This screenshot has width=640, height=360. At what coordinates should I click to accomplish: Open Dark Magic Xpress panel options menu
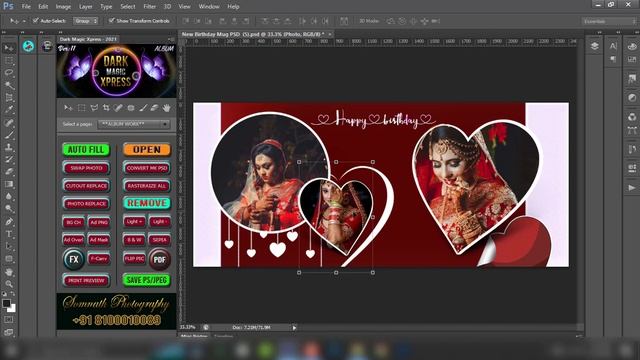click(171, 39)
